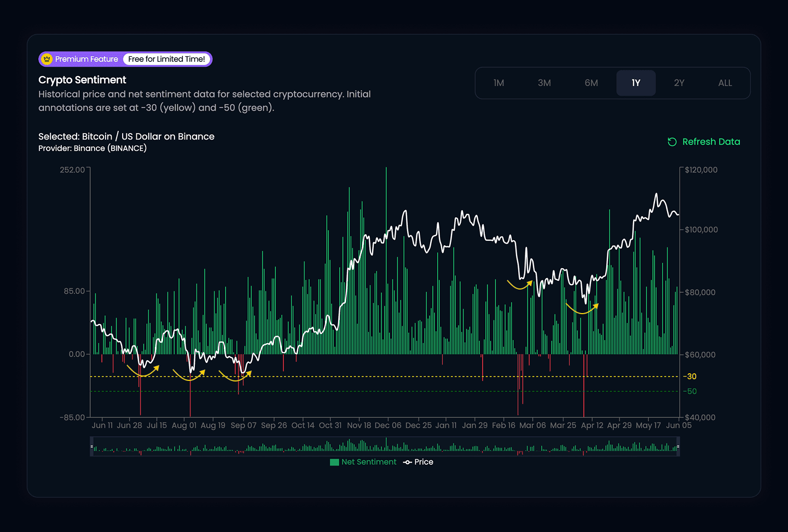Switch to the ALL time range tab
The width and height of the screenshot is (788, 532).
(x=725, y=83)
